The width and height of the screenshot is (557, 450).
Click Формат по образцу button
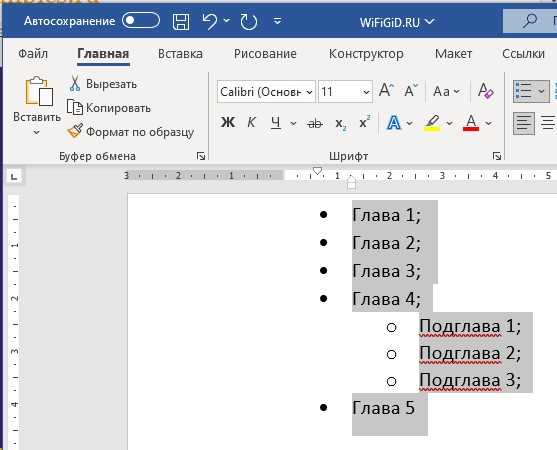click(x=131, y=132)
